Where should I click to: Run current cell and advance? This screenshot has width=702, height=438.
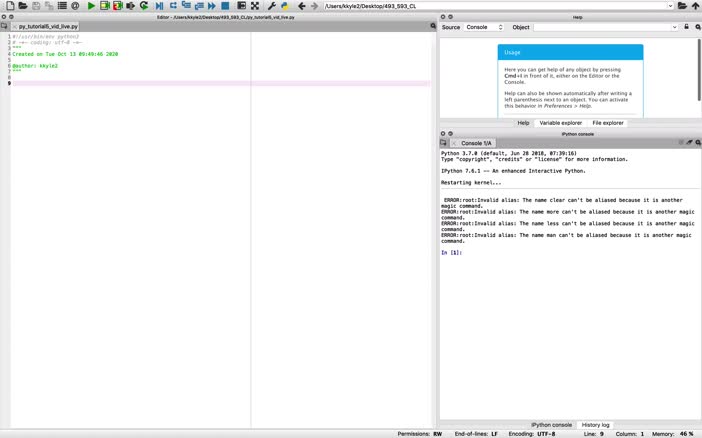(x=118, y=6)
